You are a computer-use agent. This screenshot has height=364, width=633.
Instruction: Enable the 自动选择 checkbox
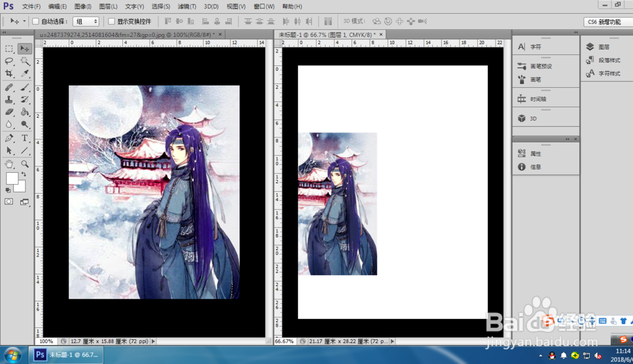pyautogui.click(x=35, y=22)
